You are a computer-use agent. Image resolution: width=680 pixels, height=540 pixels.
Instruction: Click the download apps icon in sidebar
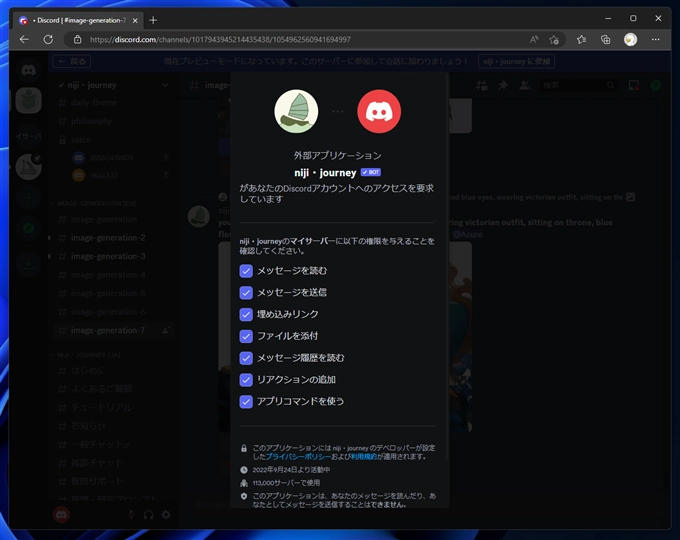coord(29,263)
